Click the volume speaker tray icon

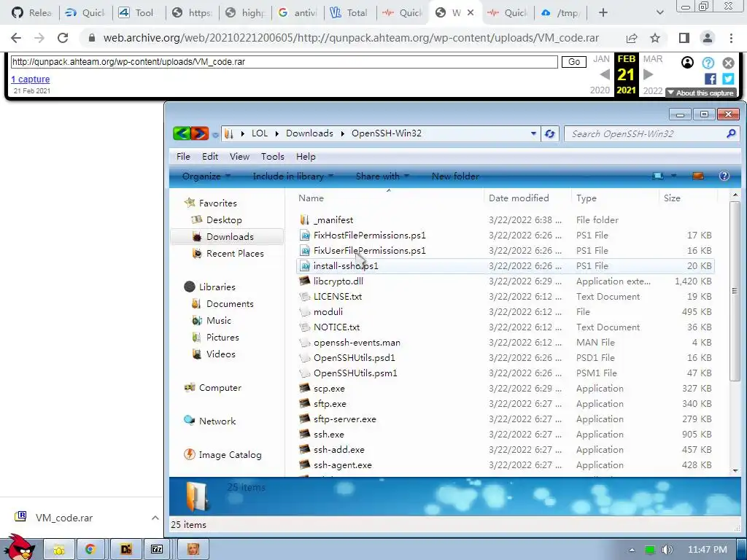pos(667,550)
